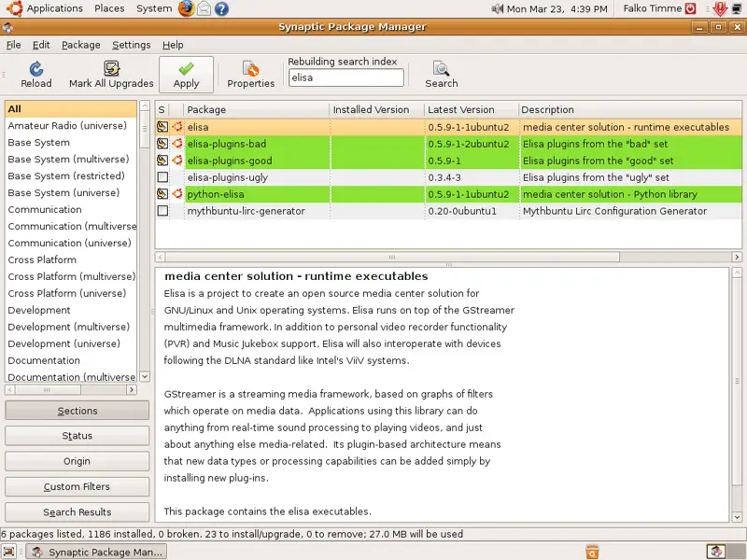Click the Status filter button

[x=78, y=436]
